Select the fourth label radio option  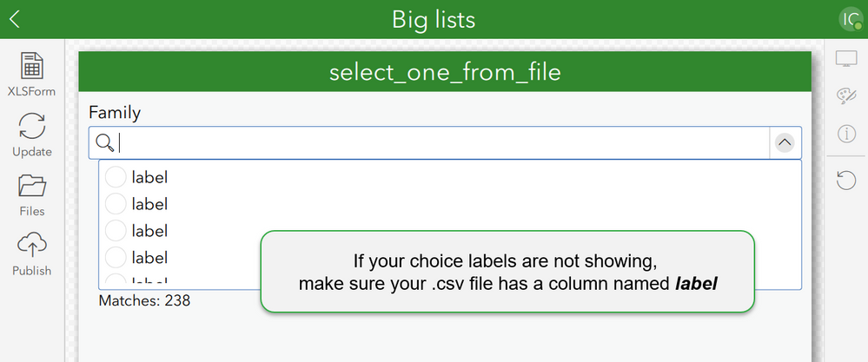[x=116, y=257]
